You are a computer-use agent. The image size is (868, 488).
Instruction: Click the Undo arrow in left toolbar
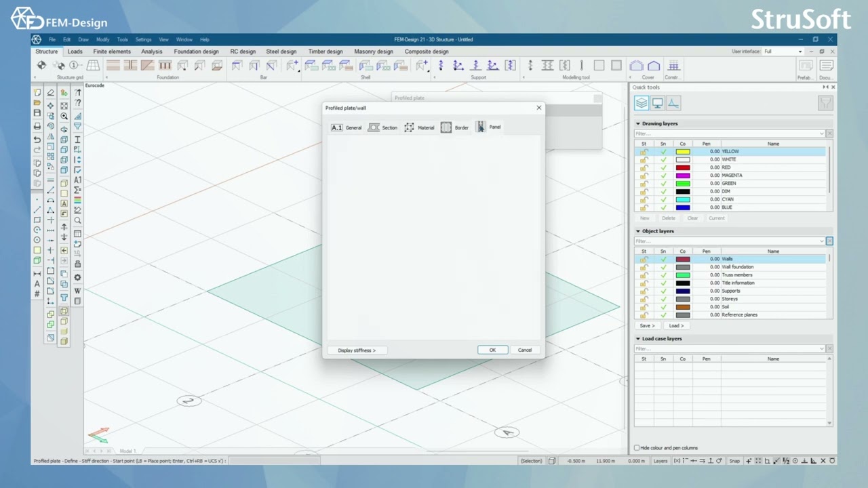(x=37, y=140)
